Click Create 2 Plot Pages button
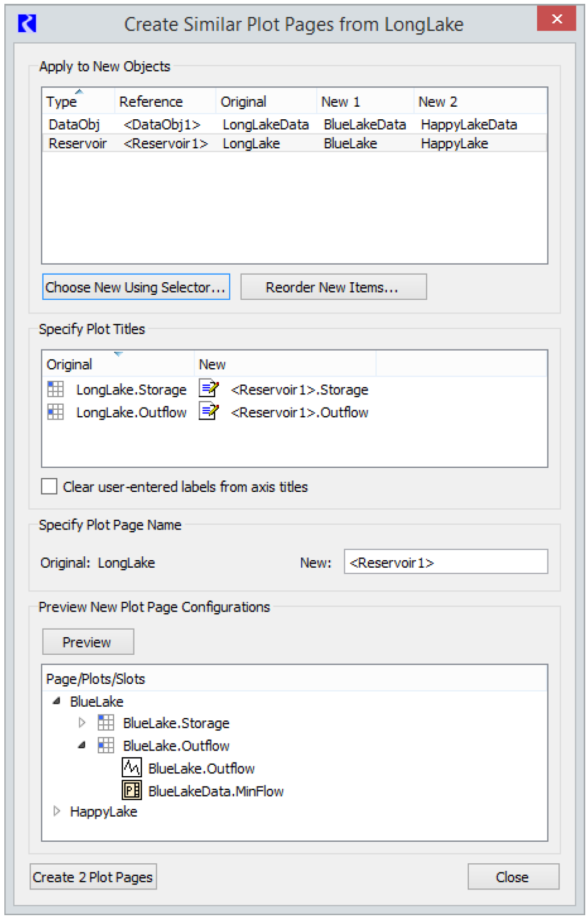Viewport: 588px width, 919px height. (93, 877)
